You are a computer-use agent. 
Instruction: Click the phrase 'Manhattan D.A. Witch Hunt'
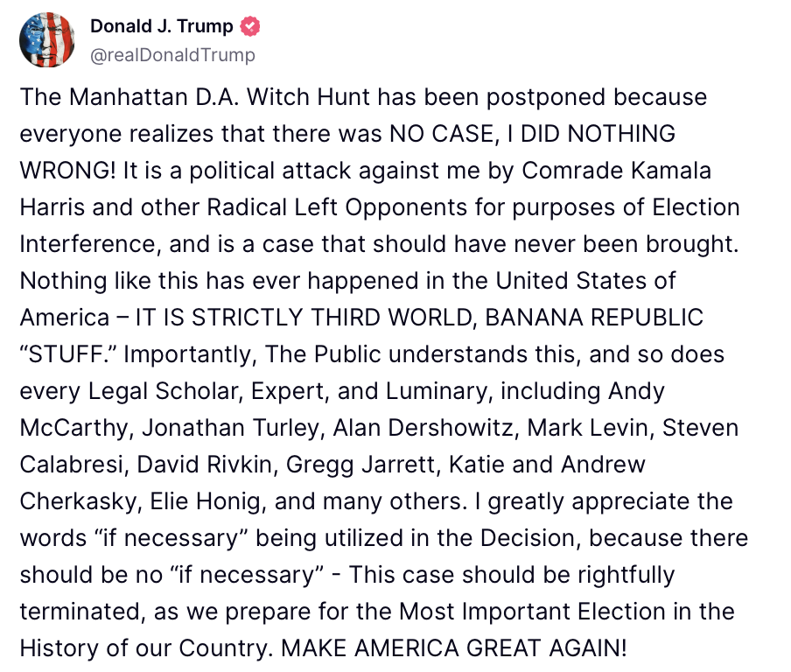coord(220,97)
